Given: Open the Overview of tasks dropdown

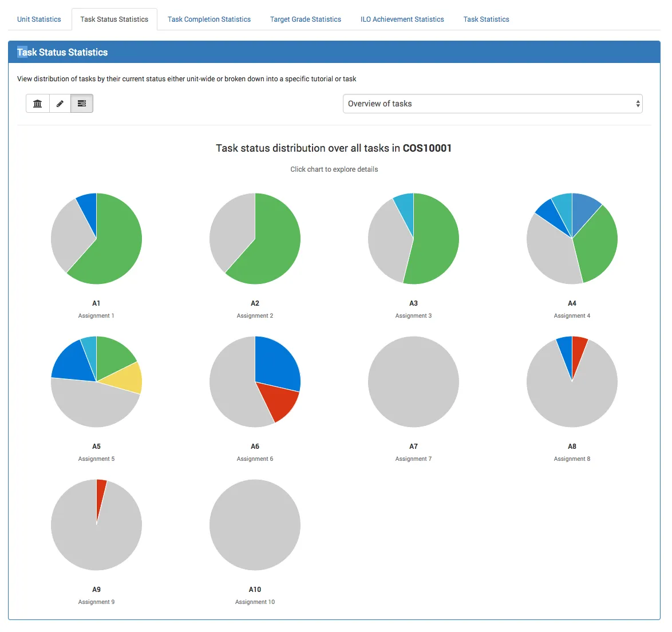Looking at the screenshot, I should tap(492, 104).
